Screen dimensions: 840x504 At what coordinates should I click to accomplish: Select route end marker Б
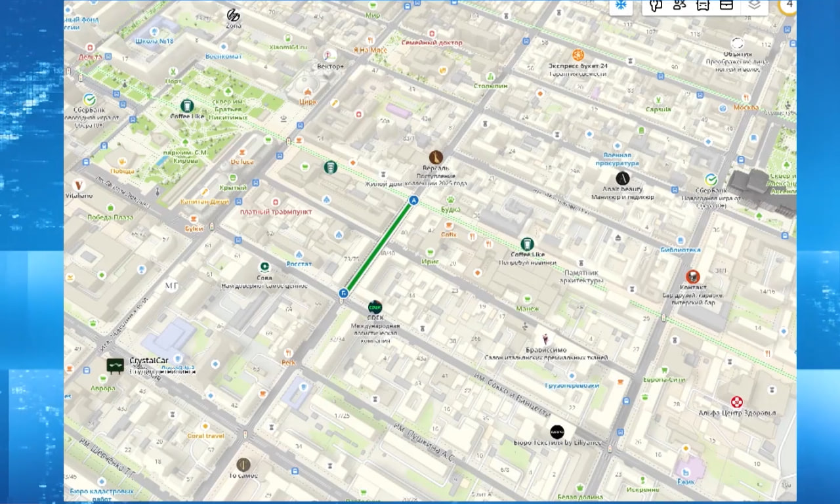point(343,293)
